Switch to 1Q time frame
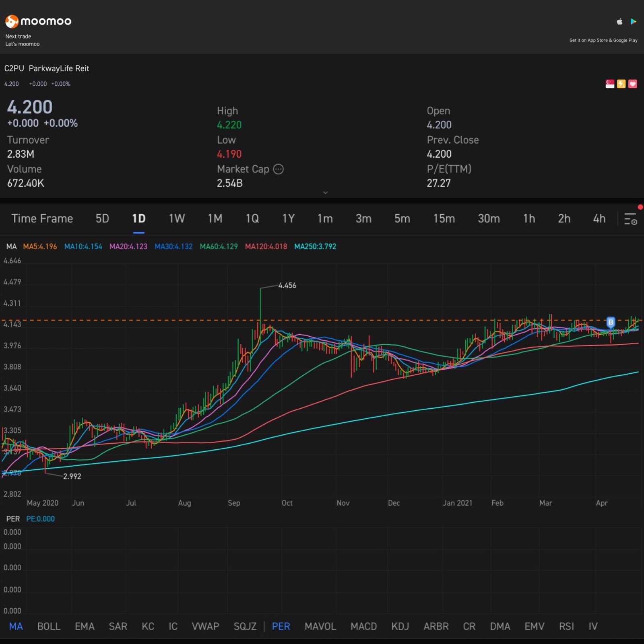Image resolution: width=644 pixels, height=644 pixels. point(252,218)
